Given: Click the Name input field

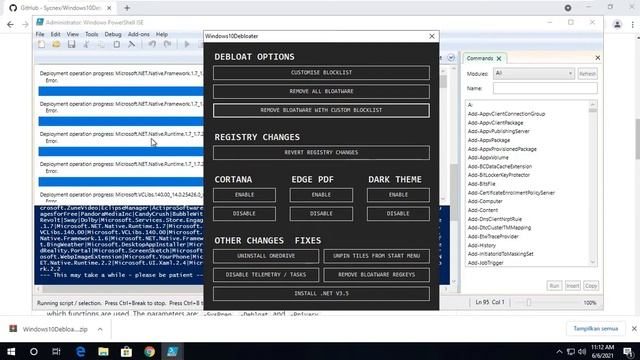Looking at the screenshot, I should tap(545, 88).
